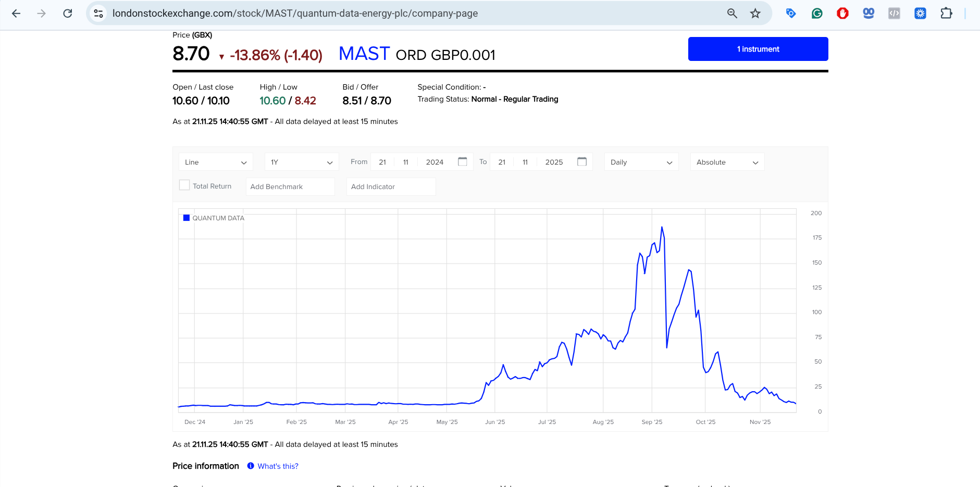
Task: Click the 1 instrument button
Action: coord(758,49)
